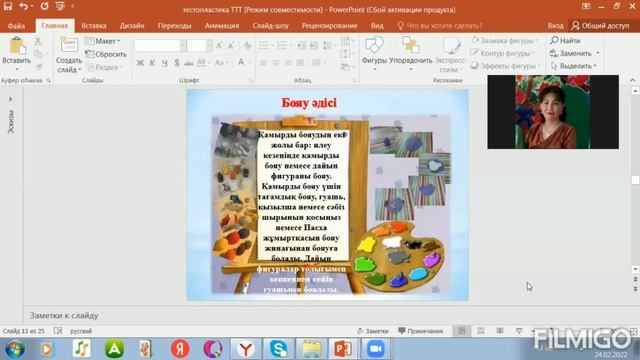Switch to reading view in status bar
The width and height of the screenshot is (640, 360).
(500, 331)
